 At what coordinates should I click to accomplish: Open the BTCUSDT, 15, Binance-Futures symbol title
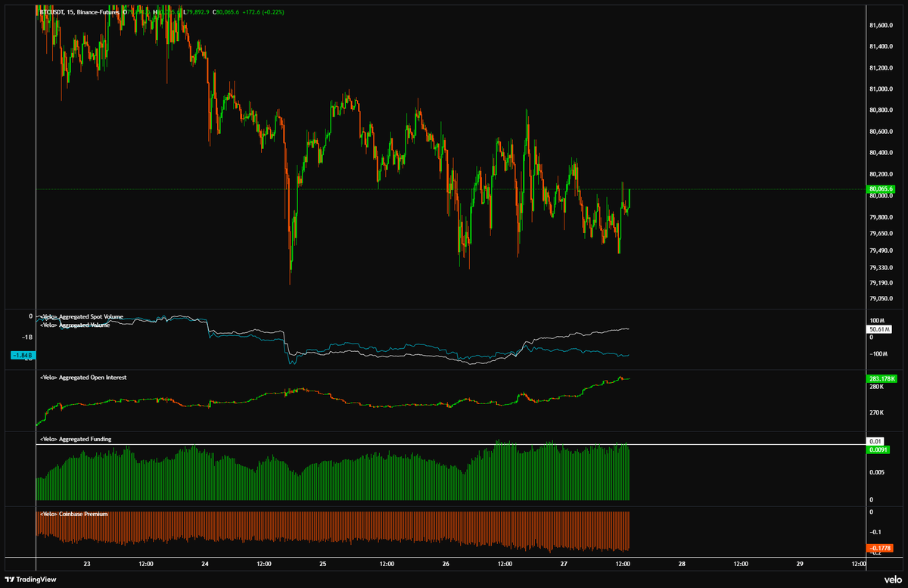[79, 12]
